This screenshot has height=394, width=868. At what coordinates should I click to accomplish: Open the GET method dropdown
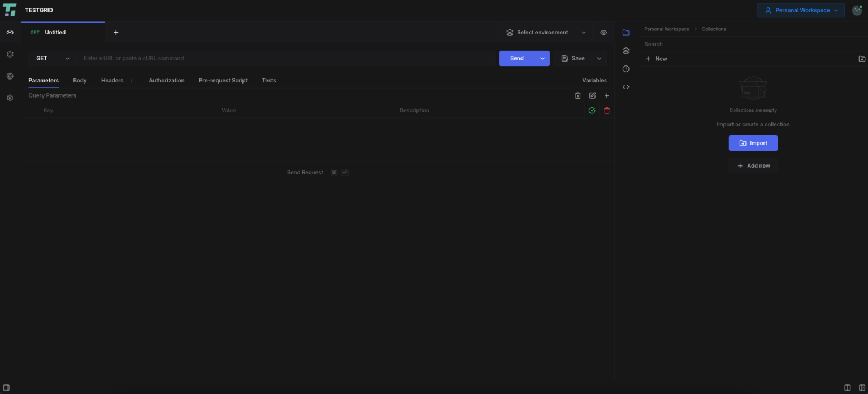pos(53,58)
